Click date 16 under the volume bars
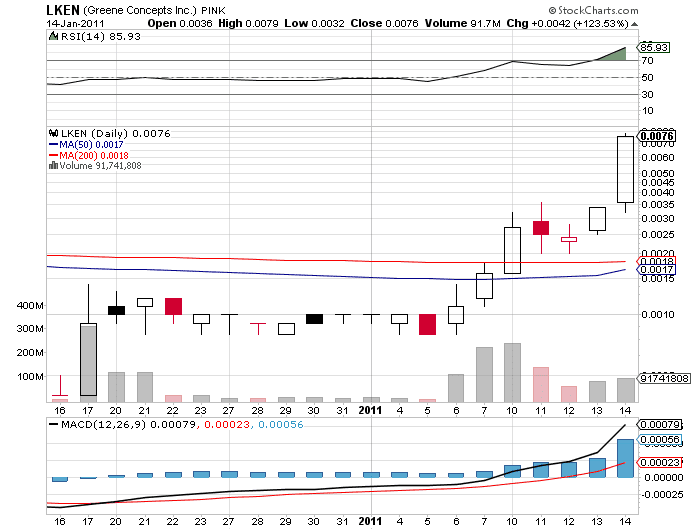This screenshot has height=530, width=700. 60,410
